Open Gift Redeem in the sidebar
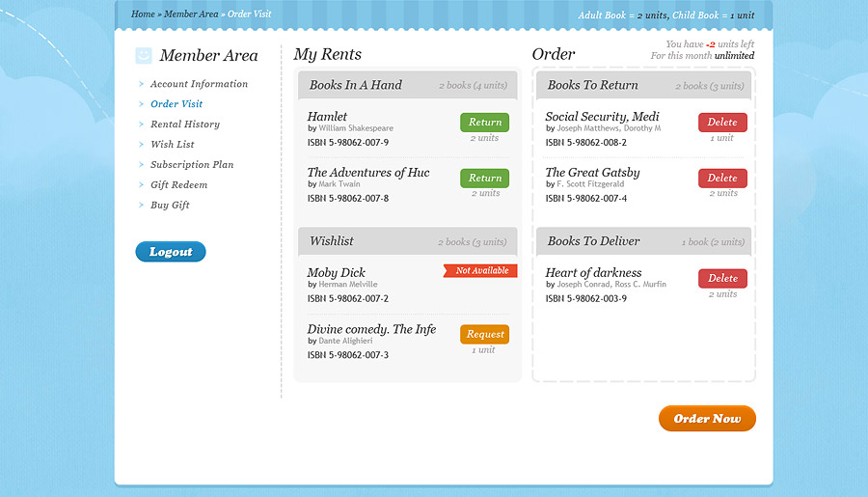This screenshot has height=497, width=868. tap(178, 184)
